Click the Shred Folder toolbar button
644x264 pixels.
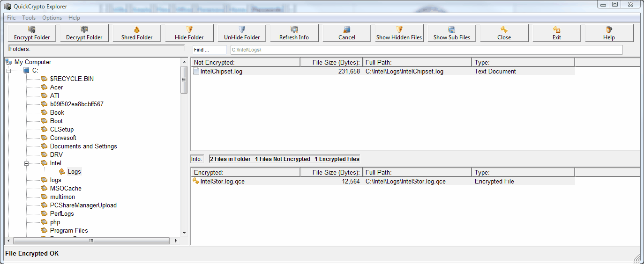point(137,33)
